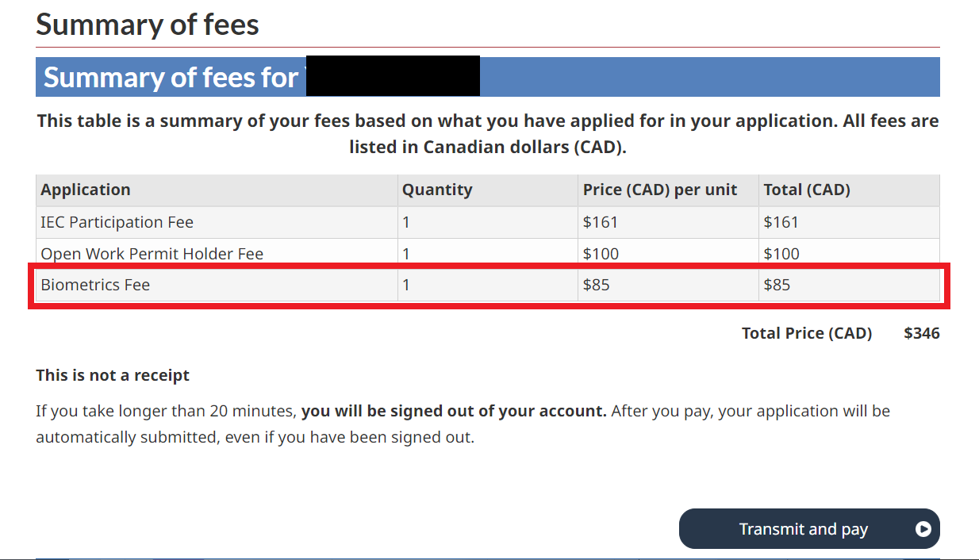Image resolution: width=979 pixels, height=560 pixels.
Task: Click the Summary of fees page heading
Action: [x=148, y=25]
